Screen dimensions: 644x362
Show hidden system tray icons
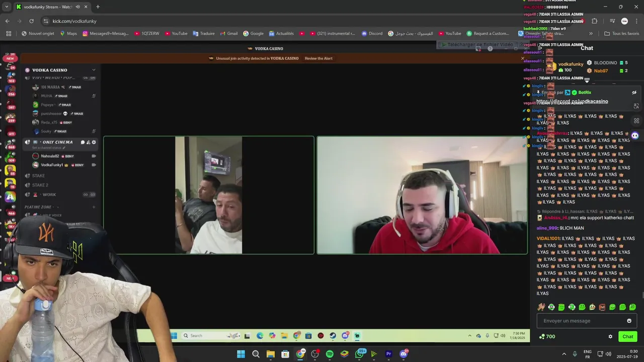tap(563, 354)
